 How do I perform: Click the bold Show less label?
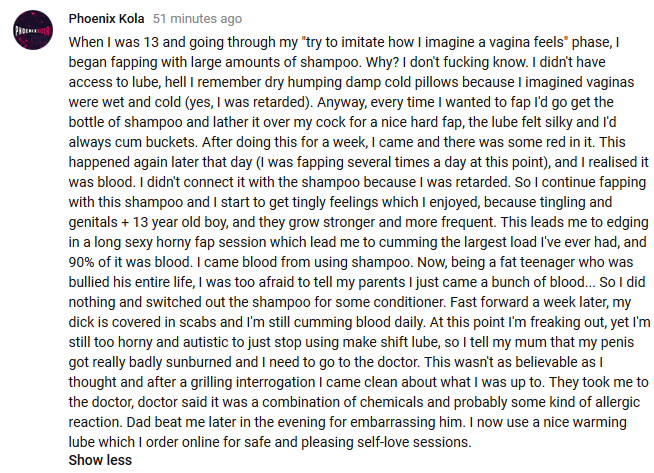100,460
